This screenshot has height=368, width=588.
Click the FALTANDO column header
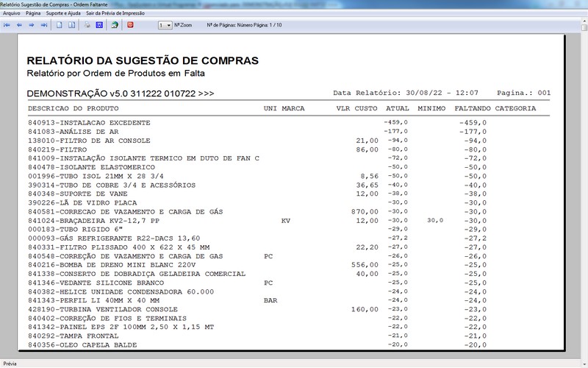pyautogui.click(x=473, y=108)
